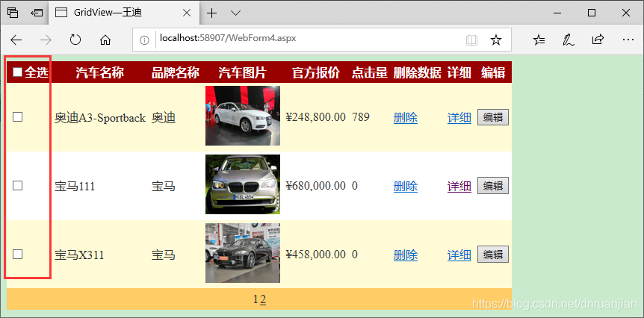
Task: Open a new tab with plus button
Action: [x=211, y=13]
